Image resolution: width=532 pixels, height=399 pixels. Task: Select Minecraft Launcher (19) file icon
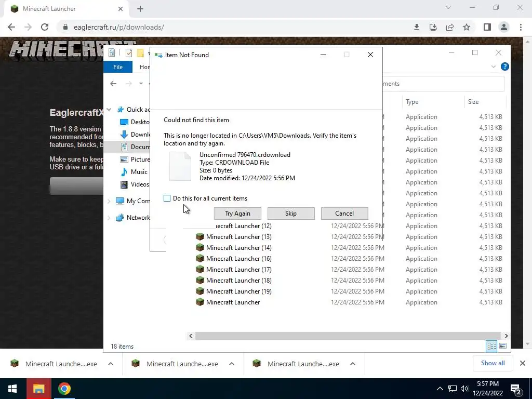pyautogui.click(x=200, y=291)
